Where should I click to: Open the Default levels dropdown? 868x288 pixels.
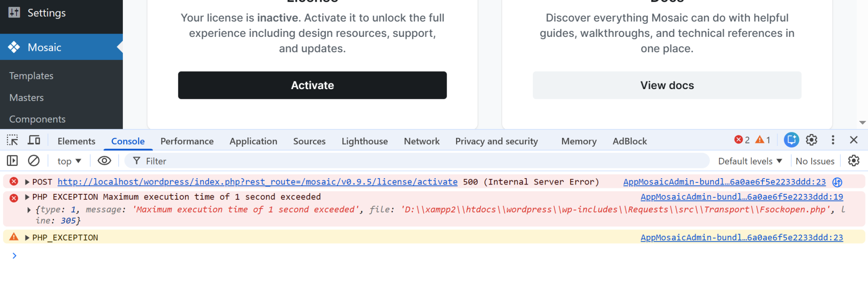point(750,161)
